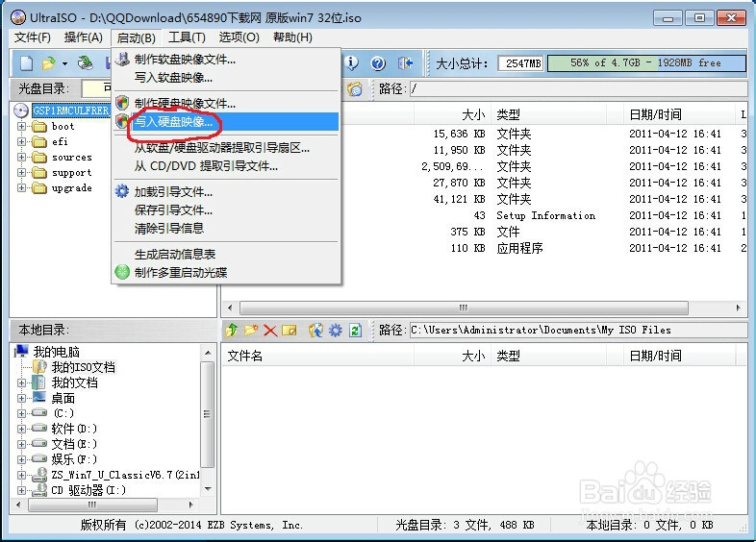Click the green refresh icon in local toolbar
The width and height of the screenshot is (756, 542).
[x=355, y=330]
